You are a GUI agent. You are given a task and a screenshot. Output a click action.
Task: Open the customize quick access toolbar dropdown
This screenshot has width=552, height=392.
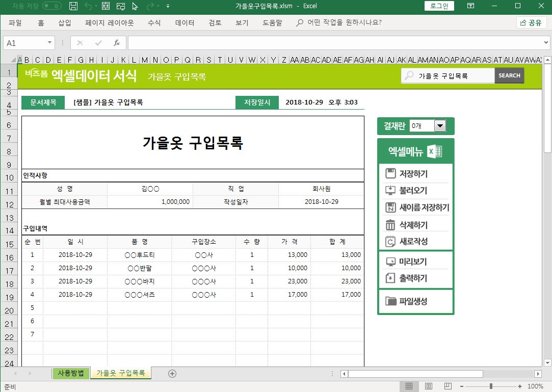pyautogui.click(x=168, y=6)
